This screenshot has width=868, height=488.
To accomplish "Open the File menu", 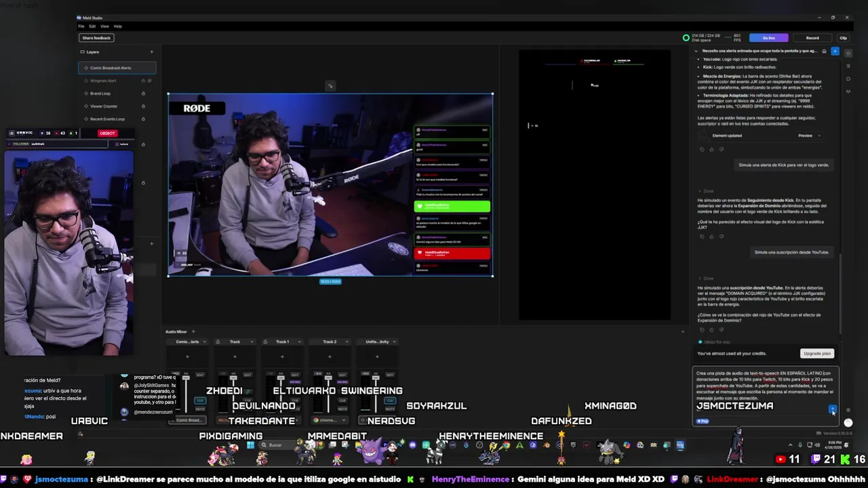I will tap(81, 26).
